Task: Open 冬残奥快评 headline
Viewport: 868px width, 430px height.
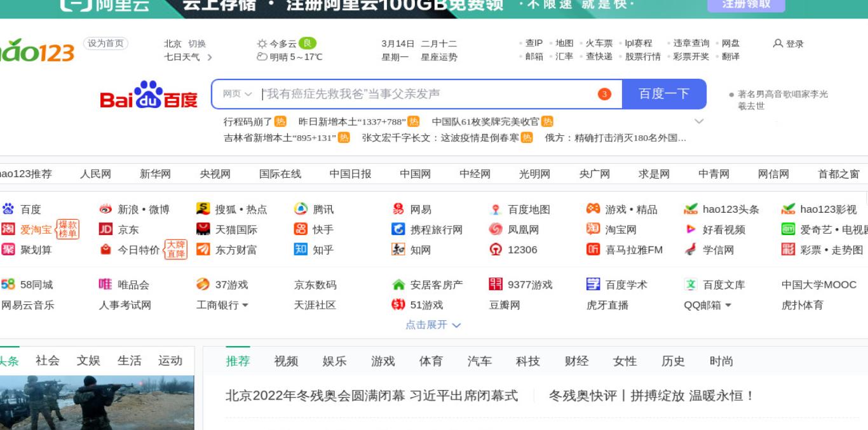Action: (x=651, y=396)
